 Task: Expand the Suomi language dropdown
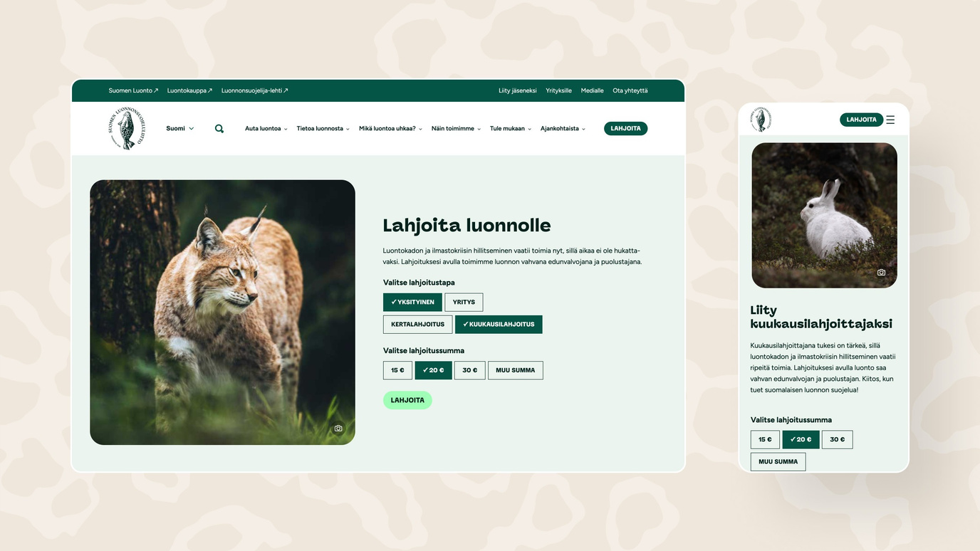pos(180,129)
